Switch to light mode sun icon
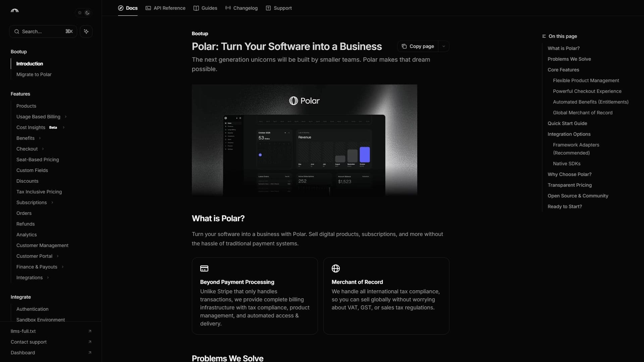This screenshot has height=362, width=644. click(80, 13)
